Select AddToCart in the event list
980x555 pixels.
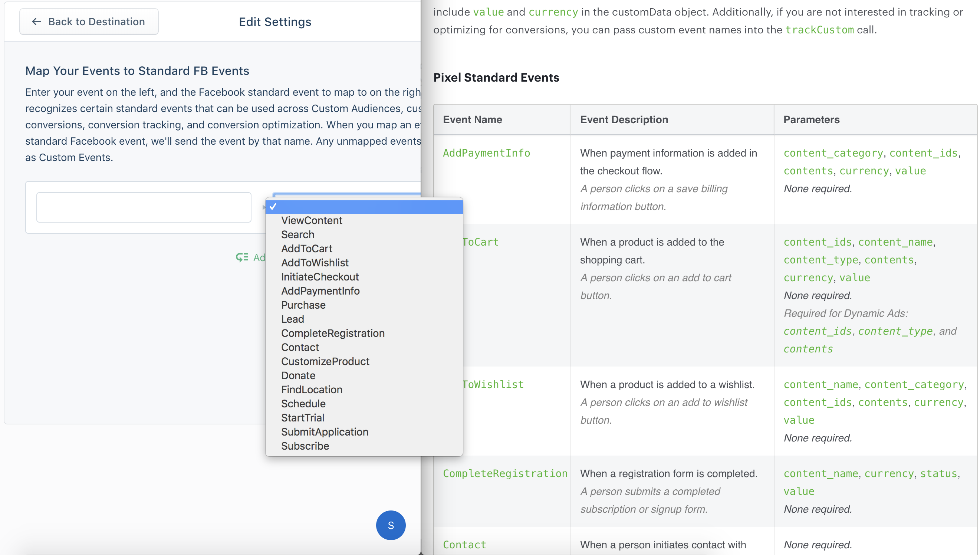tap(306, 249)
